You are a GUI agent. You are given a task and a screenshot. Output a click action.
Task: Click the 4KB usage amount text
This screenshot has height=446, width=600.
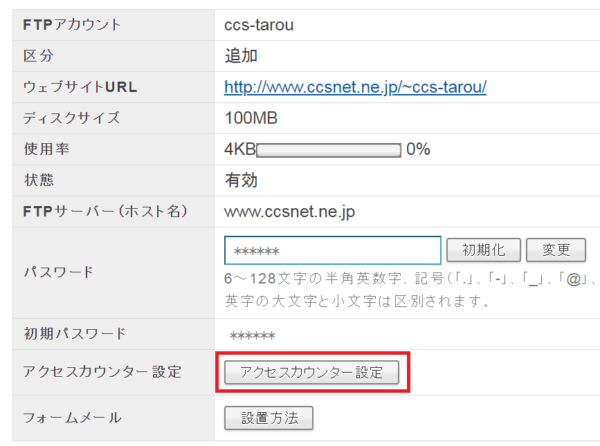coord(240,150)
